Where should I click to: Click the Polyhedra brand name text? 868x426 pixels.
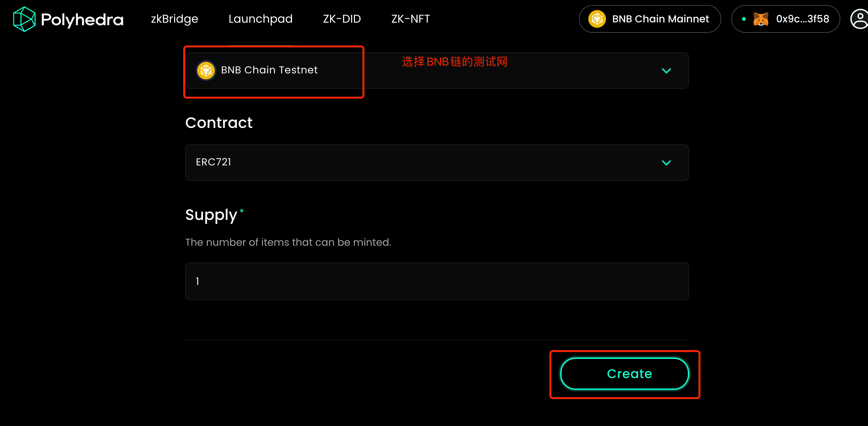click(x=82, y=20)
